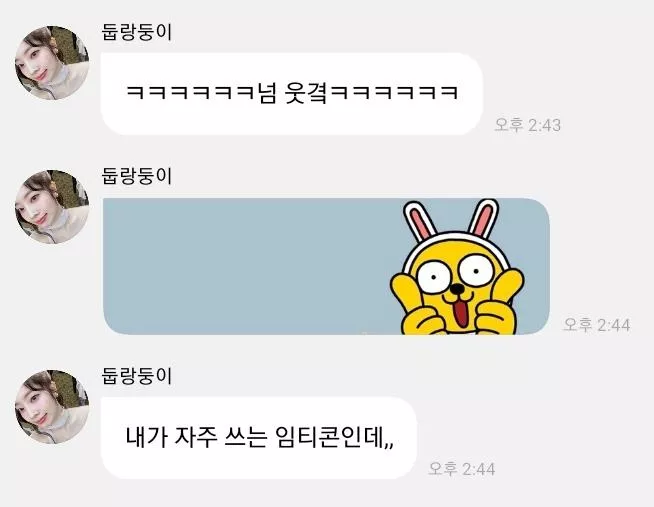Tap the 오후 2:44 timestamp beside emoticon
The image size is (654, 507).
tap(596, 324)
